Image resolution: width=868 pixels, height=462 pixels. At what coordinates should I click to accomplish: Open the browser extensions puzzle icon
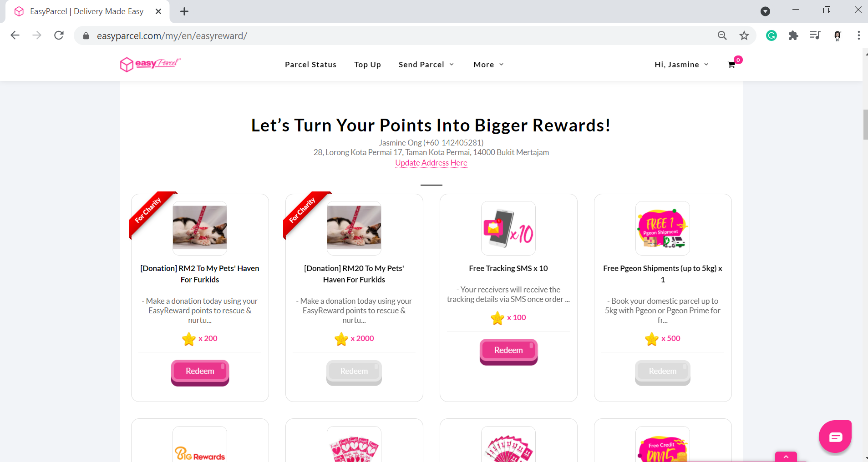793,35
